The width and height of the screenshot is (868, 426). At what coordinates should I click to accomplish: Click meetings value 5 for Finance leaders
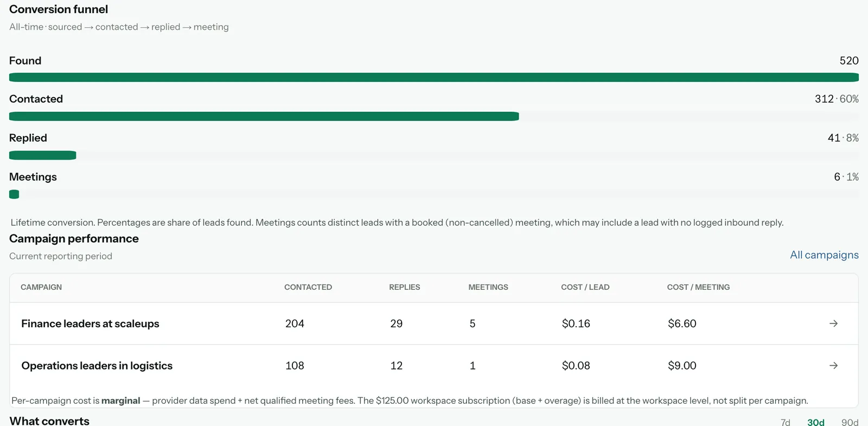pos(473,323)
